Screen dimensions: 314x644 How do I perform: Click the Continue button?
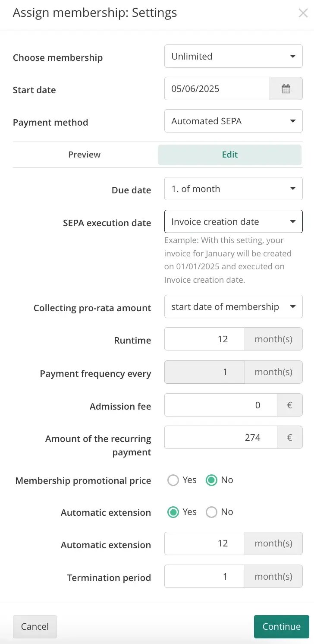[282, 627]
